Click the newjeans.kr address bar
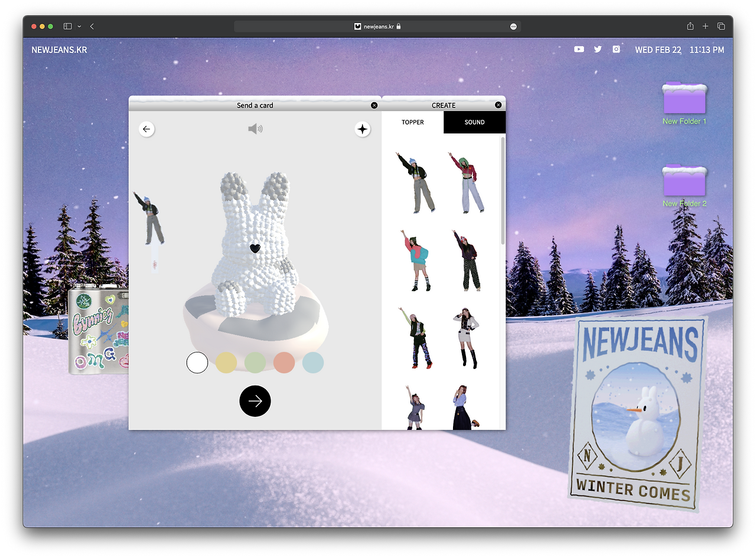Image resolution: width=756 pixels, height=558 pixels. pyautogui.click(x=377, y=27)
